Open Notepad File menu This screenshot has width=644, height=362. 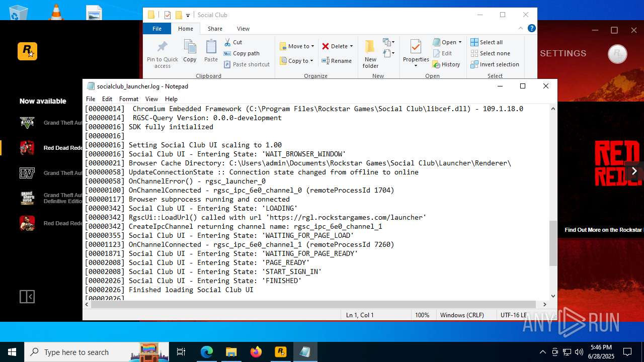tap(91, 99)
